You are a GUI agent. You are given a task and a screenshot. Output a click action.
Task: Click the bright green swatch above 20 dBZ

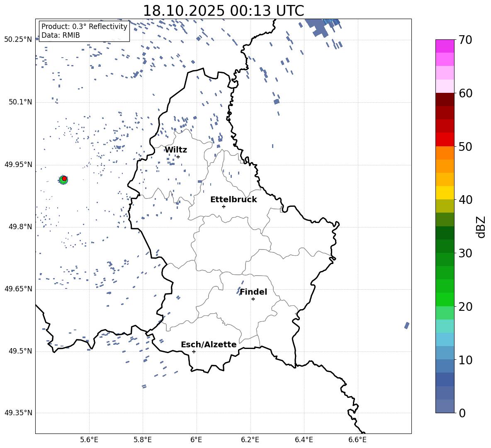[445, 299]
